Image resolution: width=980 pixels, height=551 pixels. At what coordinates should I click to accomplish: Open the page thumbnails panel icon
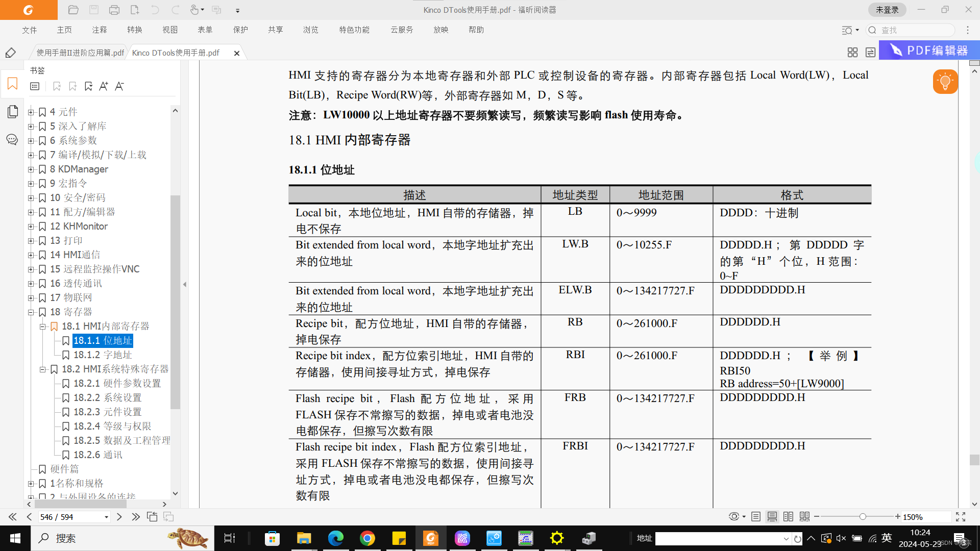(x=12, y=111)
